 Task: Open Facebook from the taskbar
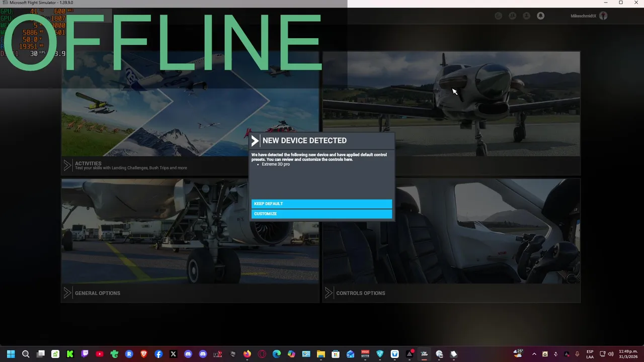point(158,354)
